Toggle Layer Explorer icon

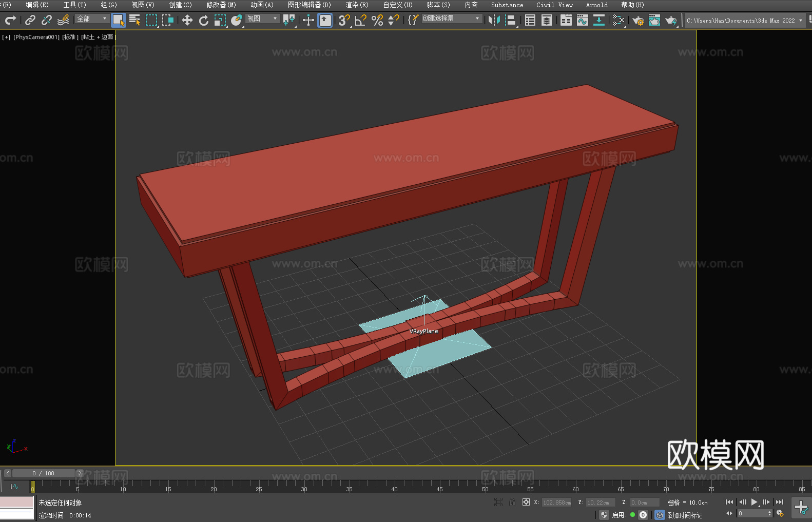coord(547,20)
